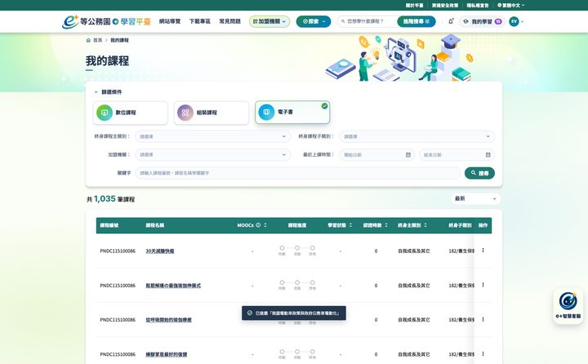Click the 共 1,035 筆課程 result count

(x=110, y=198)
